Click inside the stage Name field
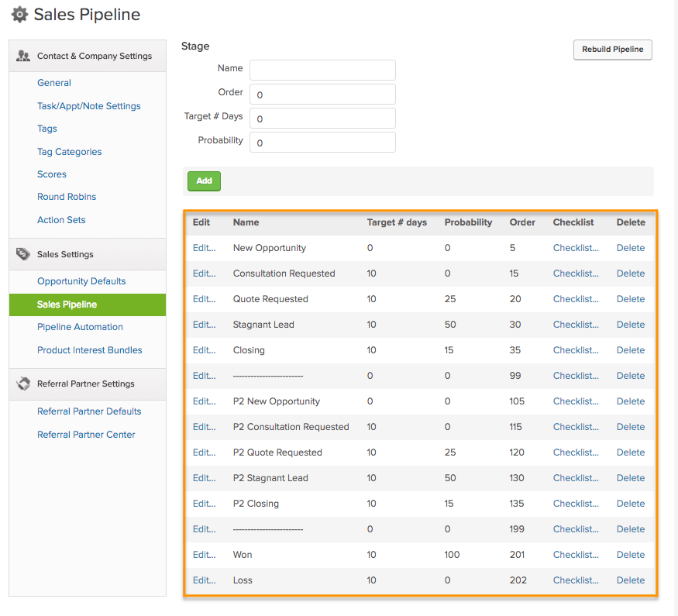 (x=322, y=70)
